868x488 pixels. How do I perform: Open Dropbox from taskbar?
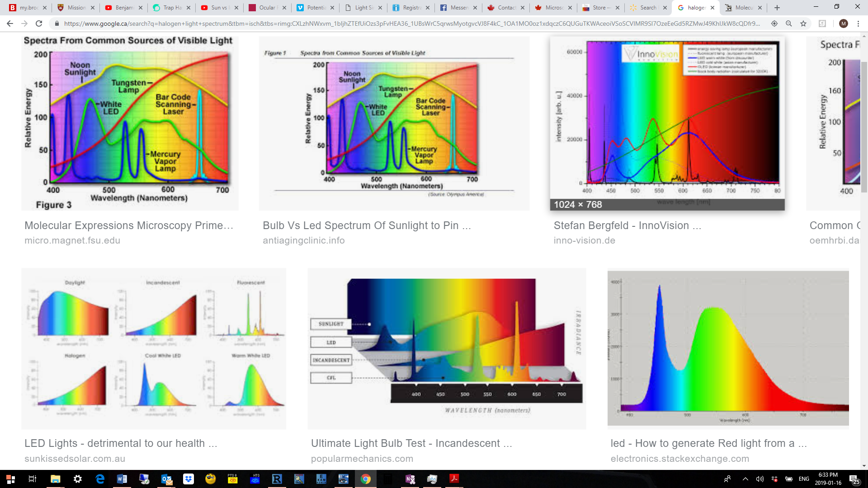pyautogui.click(x=189, y=479)
